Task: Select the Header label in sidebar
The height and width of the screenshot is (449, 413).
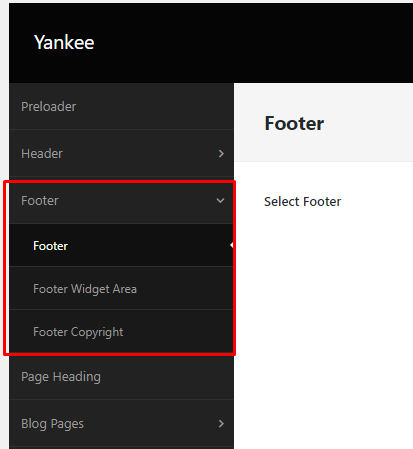Action: pos(42,154)
